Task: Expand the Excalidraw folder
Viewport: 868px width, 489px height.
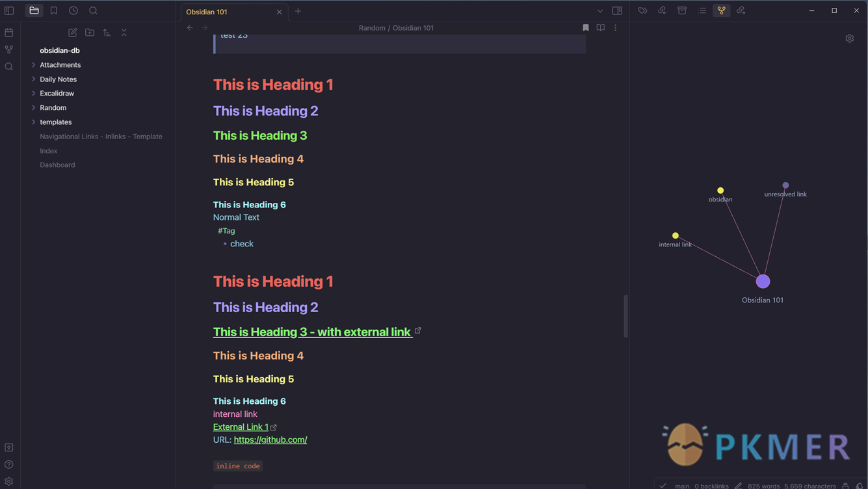Action: click(x=57, y=94)
